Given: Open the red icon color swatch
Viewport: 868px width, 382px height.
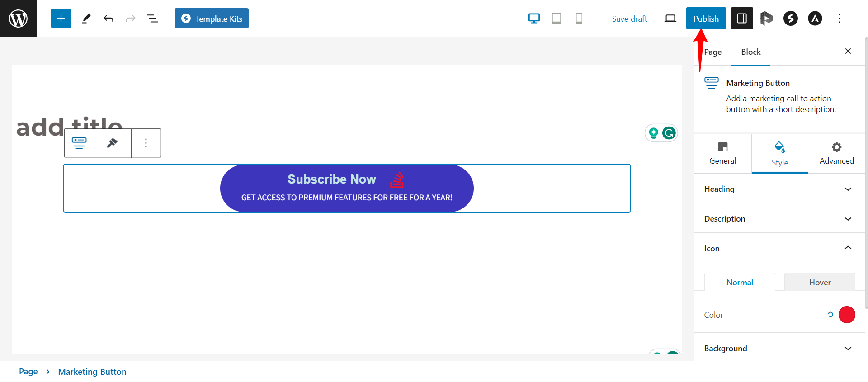Looking at the screenshot, I should click(847, 315).
